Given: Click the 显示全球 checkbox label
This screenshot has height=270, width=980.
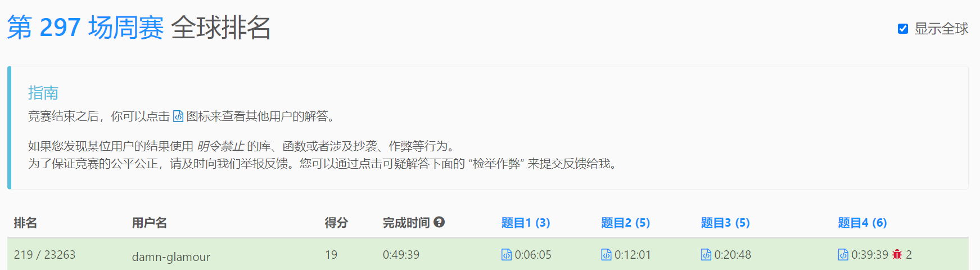Looking at the screenshot, I should pyautogui.click(x=941, y=29).
